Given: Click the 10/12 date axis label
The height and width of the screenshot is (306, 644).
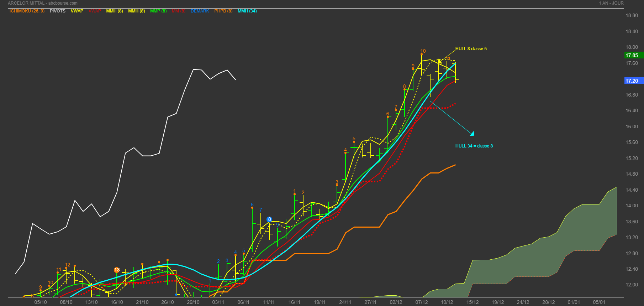Looking at the screenshot, I should click(x=447, y=302).
